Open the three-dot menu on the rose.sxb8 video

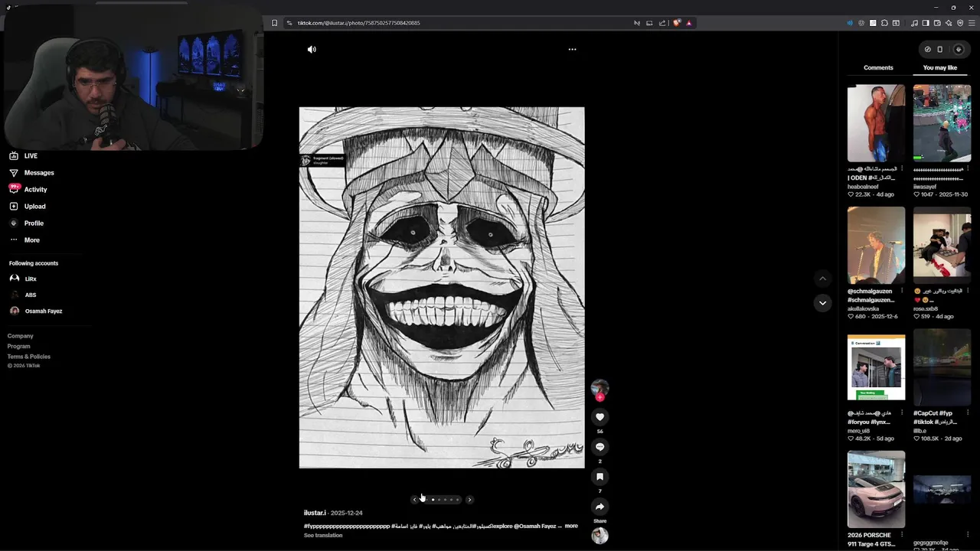pyautogui.click(x=968, y=291)
